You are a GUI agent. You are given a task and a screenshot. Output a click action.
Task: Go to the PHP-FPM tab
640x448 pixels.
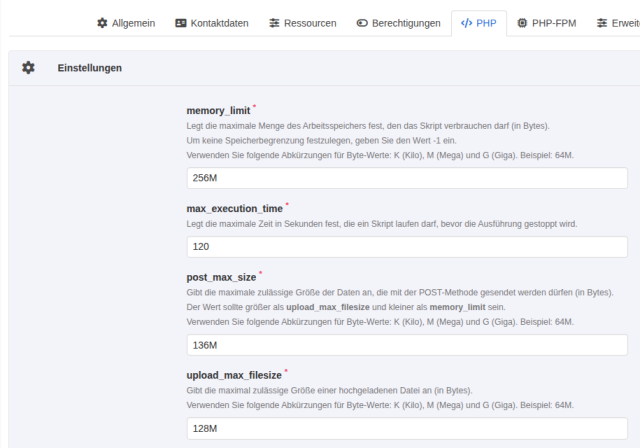tap(547, 23)
